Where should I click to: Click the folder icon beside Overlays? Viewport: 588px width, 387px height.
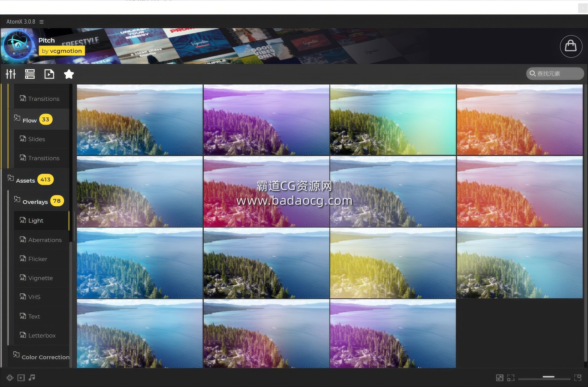coord(17,199)
